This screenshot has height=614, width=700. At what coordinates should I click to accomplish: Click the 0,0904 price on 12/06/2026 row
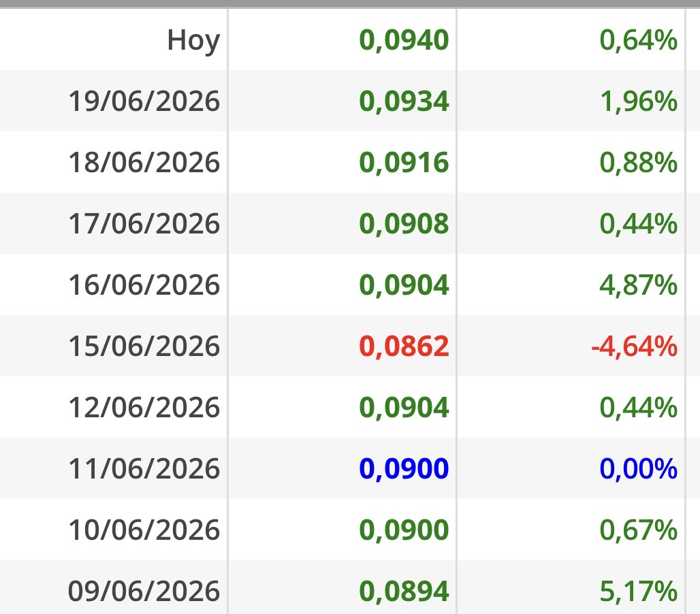[x=404, y=407]
